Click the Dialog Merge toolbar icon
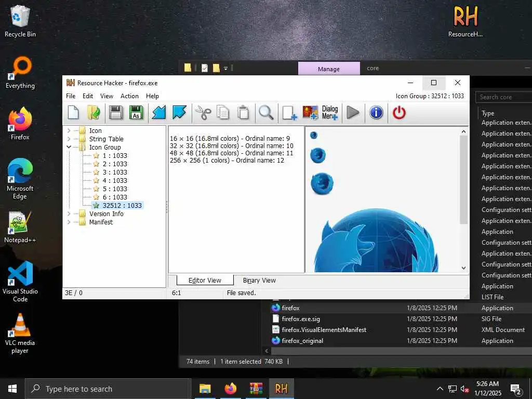532x399 pixels. click(x=330, y=113)
